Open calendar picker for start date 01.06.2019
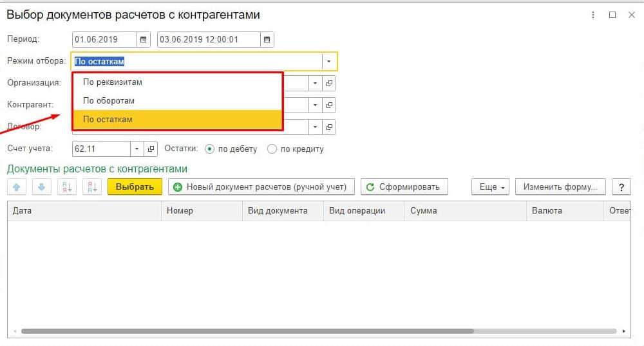The image size is (644, 346). 144,40
